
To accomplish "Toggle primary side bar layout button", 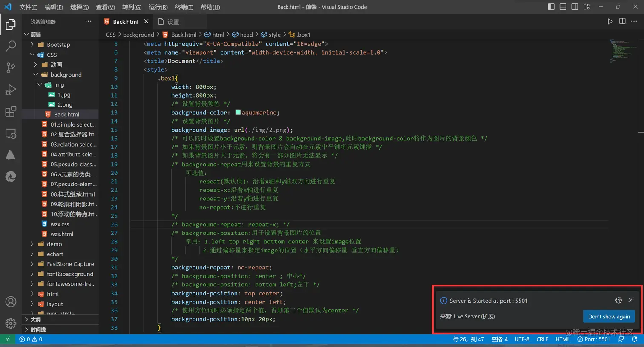I will point(551,7).
